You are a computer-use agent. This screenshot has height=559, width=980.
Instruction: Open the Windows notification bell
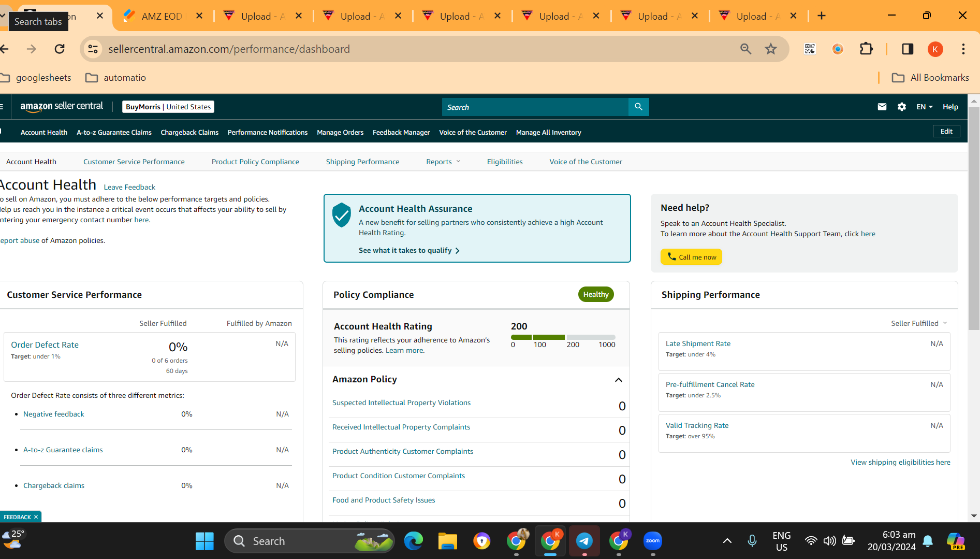[928, 541]
